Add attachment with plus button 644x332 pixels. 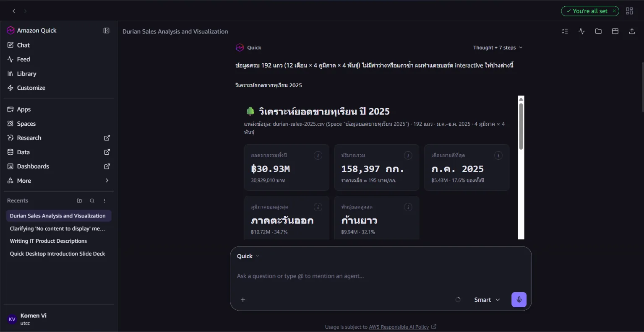point(243,300)
